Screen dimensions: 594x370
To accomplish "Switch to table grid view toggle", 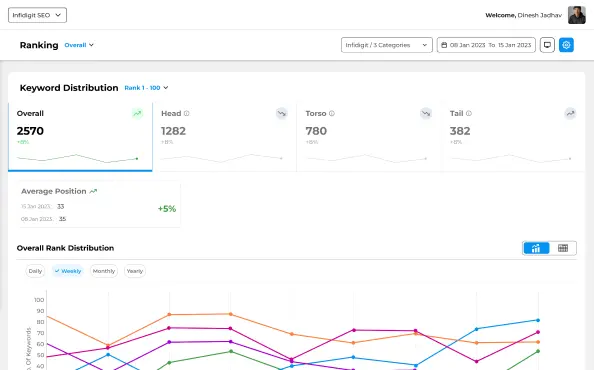I will [x=563, y=248].
